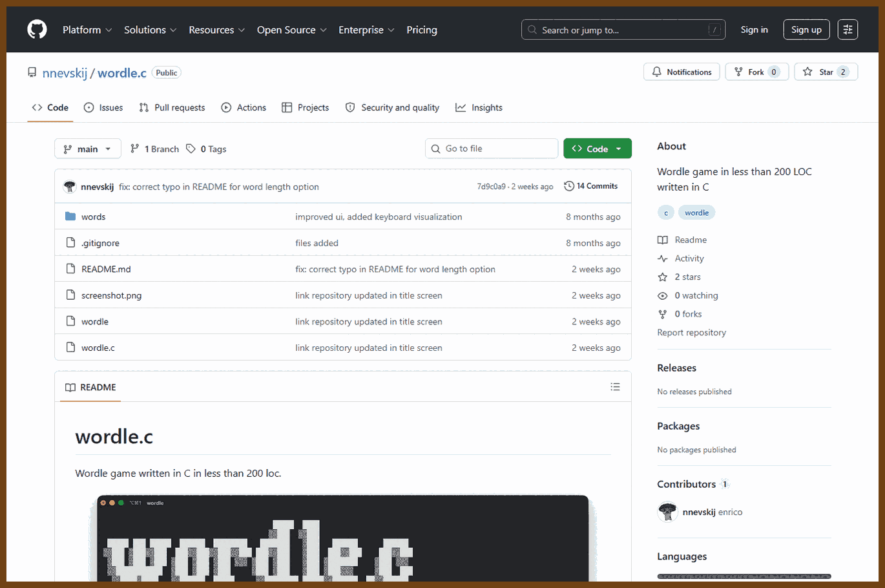Open commit 'improved ui, added keyboard visualization'
885x588 pixels.
379,216
